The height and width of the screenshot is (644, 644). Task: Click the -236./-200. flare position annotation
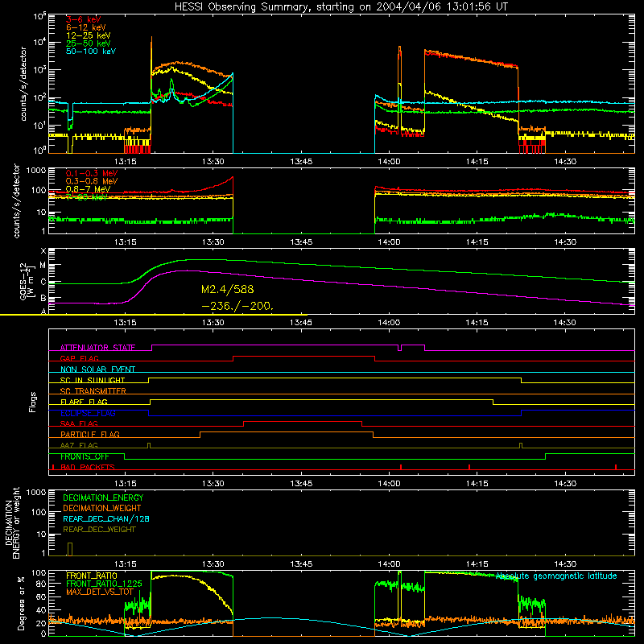[237, 307]
